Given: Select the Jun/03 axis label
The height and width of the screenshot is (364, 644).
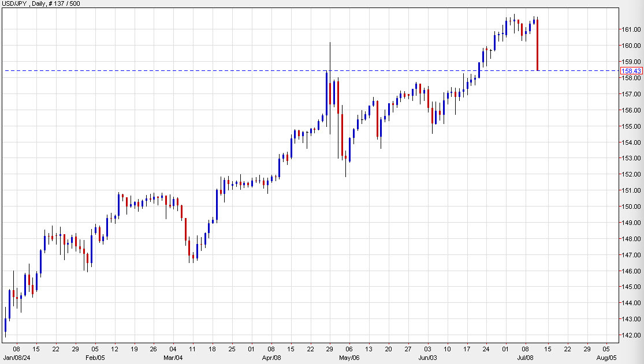Looking at the screenshot, I should pyautogui.click(x=429, y=357).
